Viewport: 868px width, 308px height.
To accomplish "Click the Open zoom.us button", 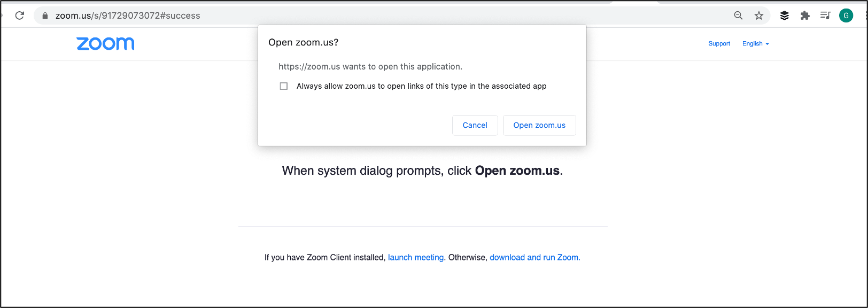I will (539, 125).
